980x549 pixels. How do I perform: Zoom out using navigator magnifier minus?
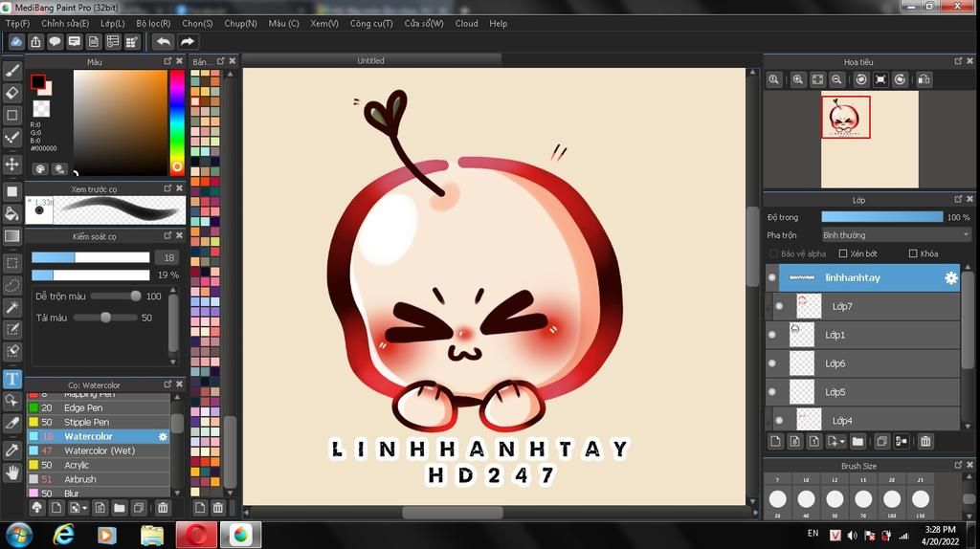[x=836, y=79]
